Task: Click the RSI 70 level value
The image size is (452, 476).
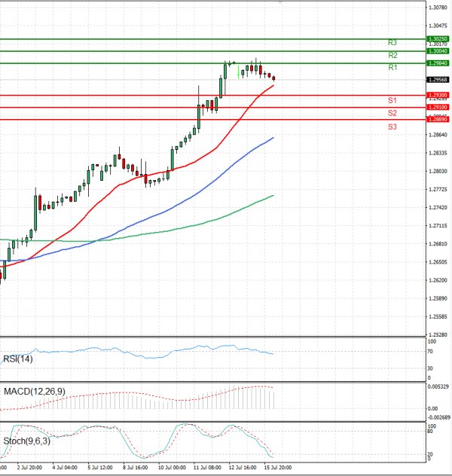Action: pyautogui.click(x=430, y=352)
